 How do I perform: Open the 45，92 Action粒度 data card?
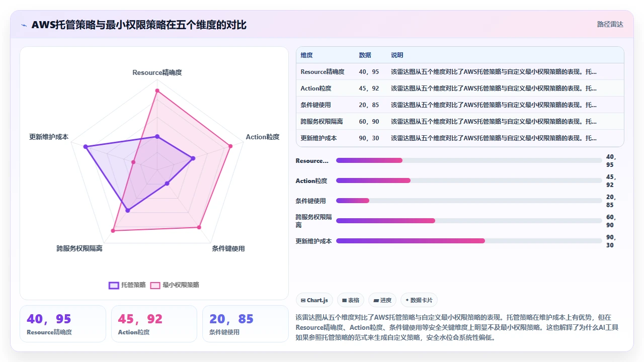[154, 324]
